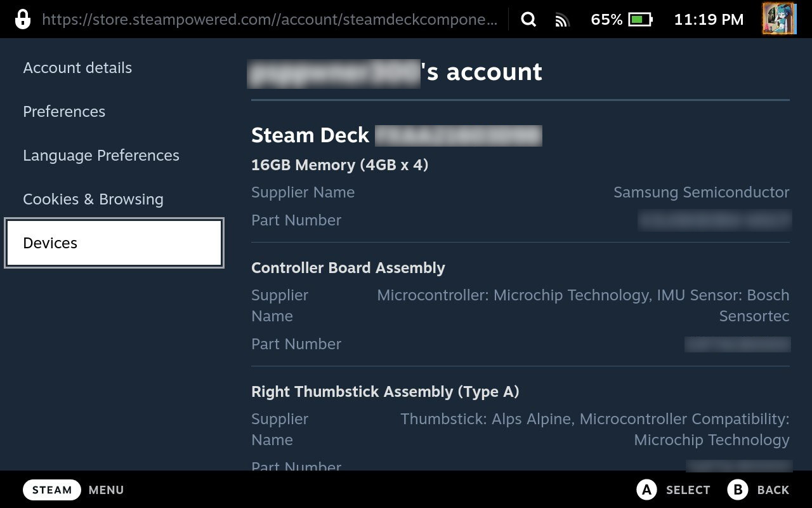
Task: Open Account details in sidebar
Action: point(77,68)
